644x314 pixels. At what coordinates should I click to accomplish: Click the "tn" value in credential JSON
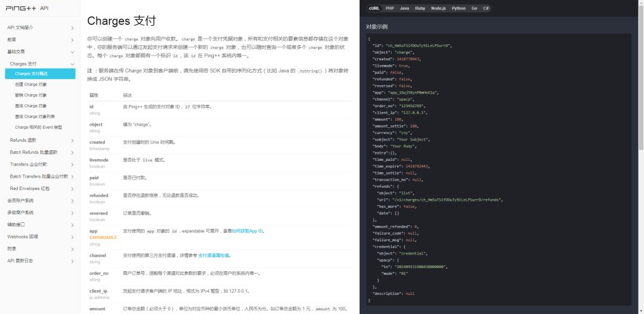[420, 267]
